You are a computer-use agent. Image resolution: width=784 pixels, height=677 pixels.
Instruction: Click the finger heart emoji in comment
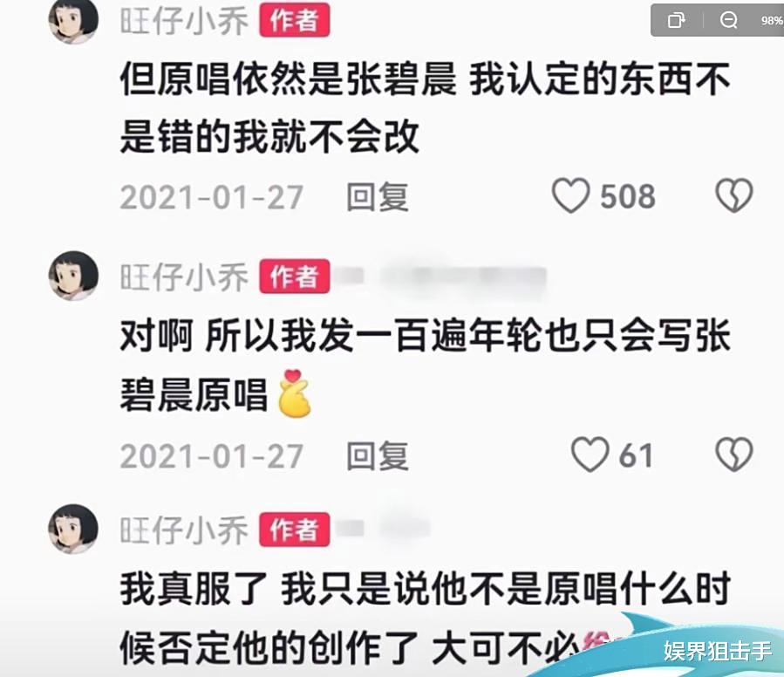click(295, 393)
